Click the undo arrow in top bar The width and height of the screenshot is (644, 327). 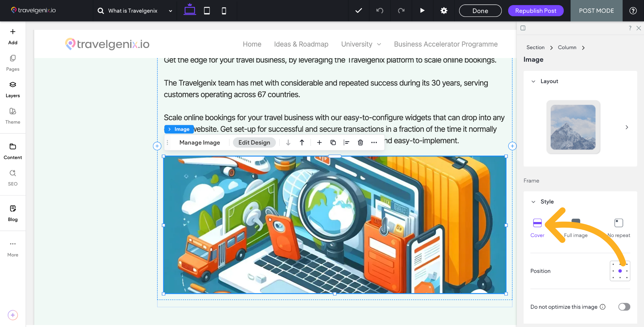tap(380, 11)
